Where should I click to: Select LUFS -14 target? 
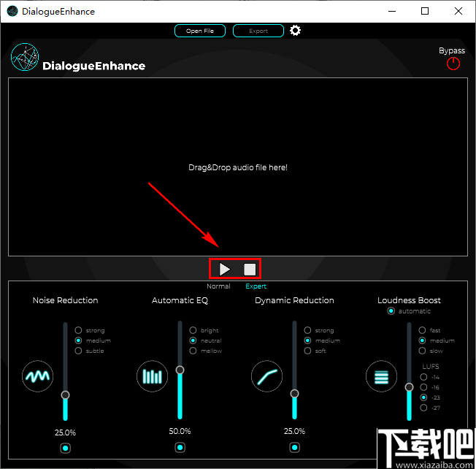tap(423, 377)
